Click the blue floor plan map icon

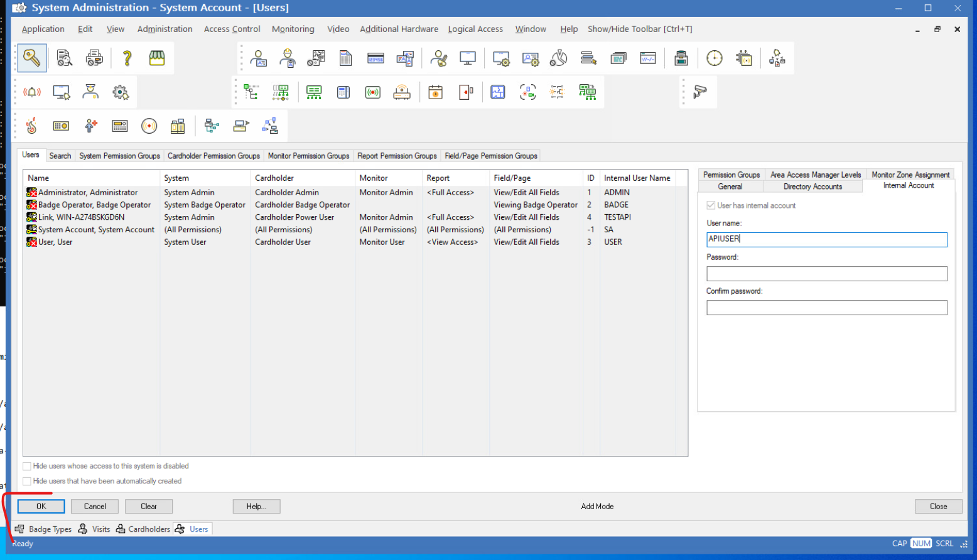tap(497, 92)
